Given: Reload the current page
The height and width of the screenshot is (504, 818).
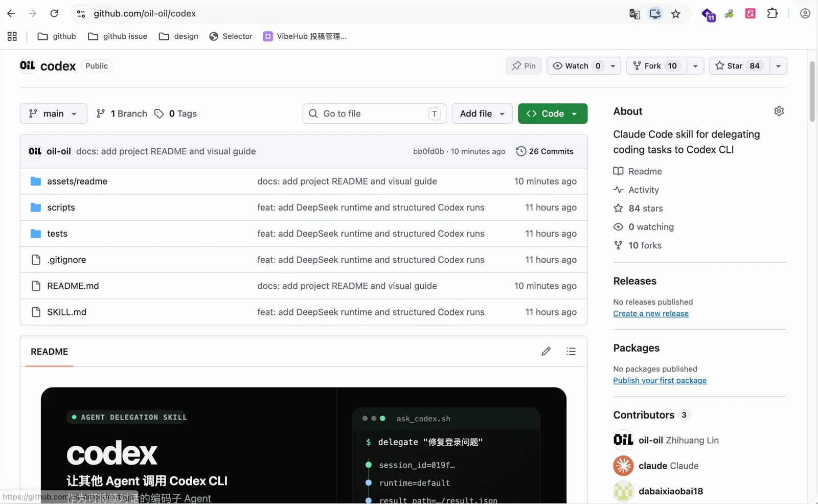Looking at the screenshot, I should coord(54,14).
